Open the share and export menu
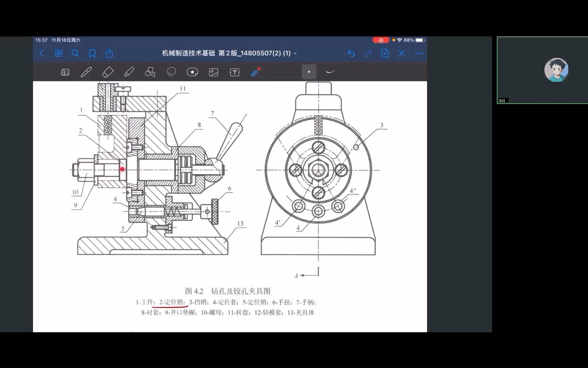This screenshot has height=368, width=588. point(109,53)
